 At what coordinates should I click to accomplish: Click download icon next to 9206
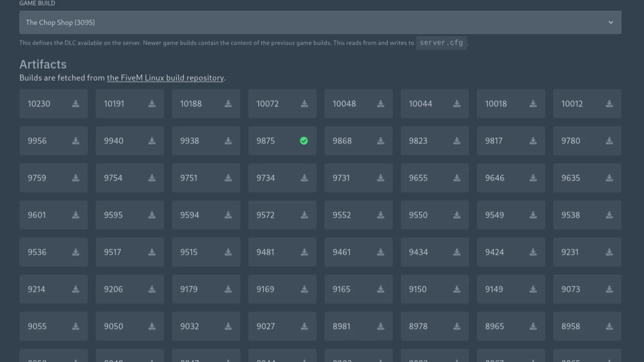click(x=152, y=289)
